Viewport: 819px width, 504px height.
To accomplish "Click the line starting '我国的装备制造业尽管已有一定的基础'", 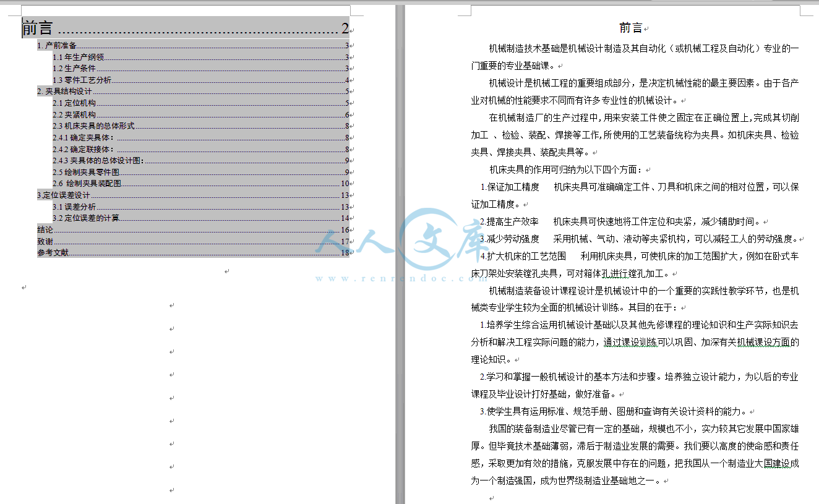I will coord(644,429).
